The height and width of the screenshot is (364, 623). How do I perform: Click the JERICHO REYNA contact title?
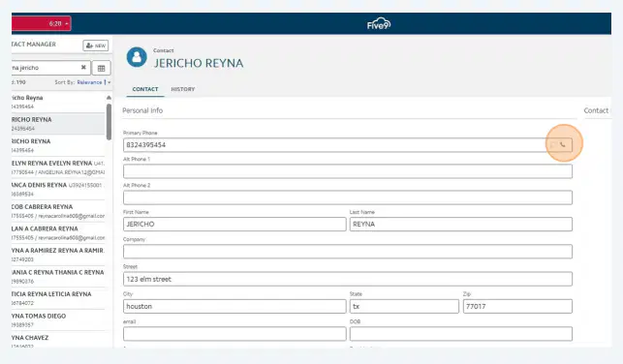pos(199,63)
